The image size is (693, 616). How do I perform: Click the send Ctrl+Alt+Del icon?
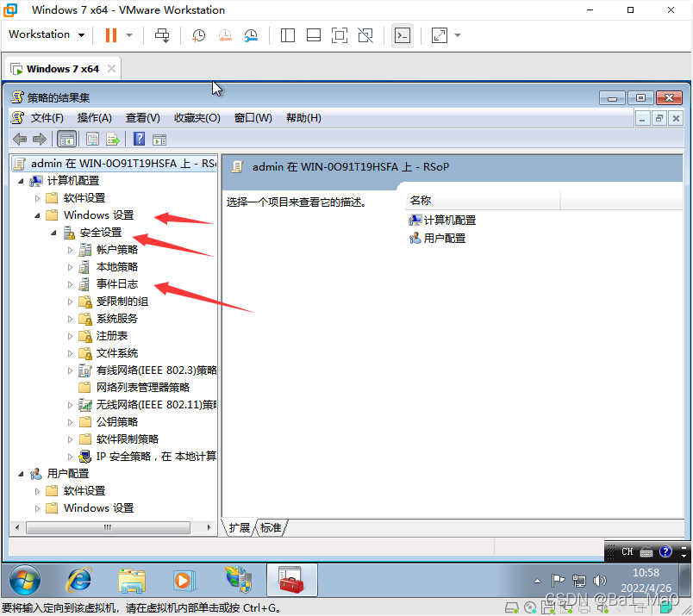point(162,35)
